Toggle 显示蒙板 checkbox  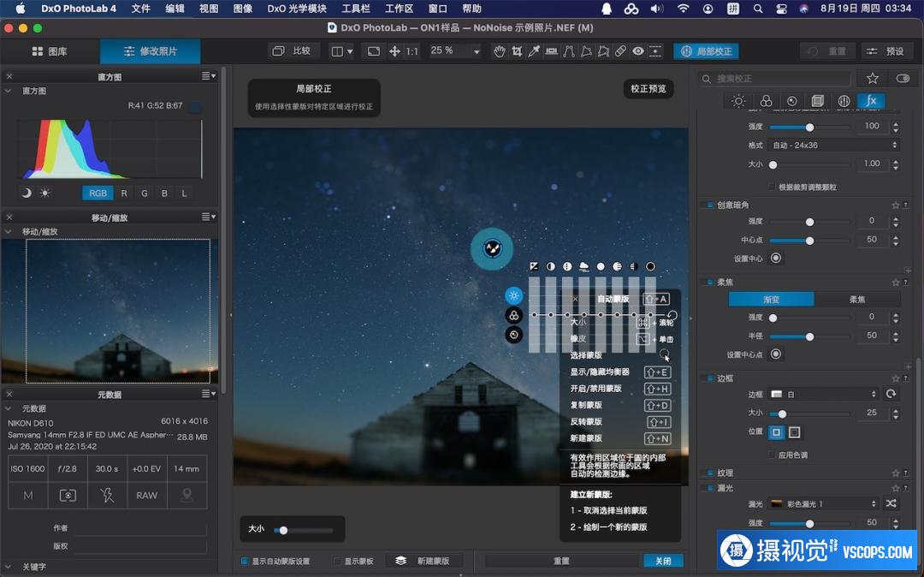pos(337,561)
